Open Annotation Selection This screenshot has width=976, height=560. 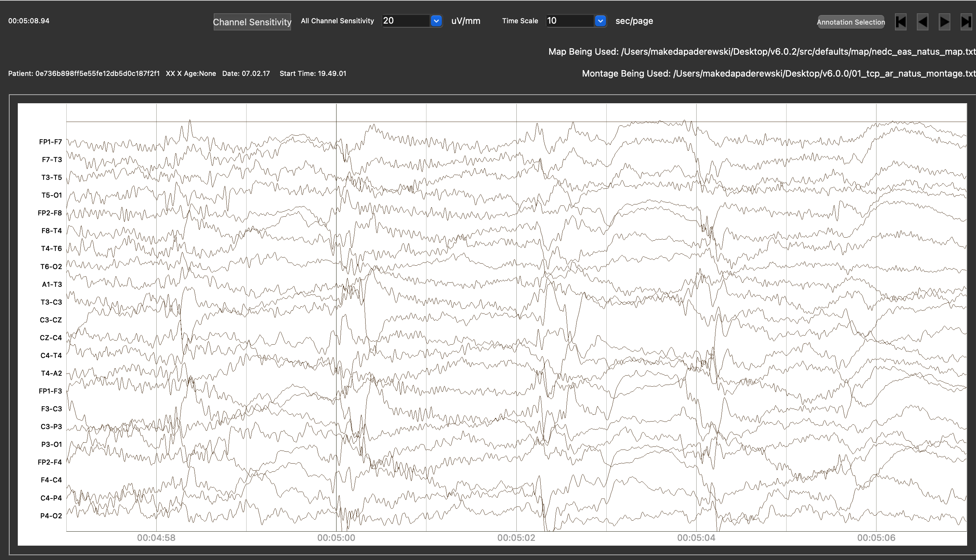[850, 22]
